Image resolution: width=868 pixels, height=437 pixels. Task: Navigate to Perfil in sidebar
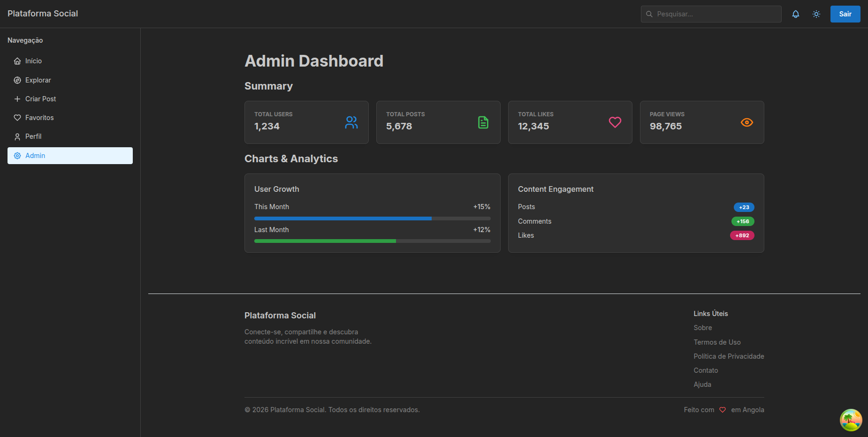click(33, 136)
